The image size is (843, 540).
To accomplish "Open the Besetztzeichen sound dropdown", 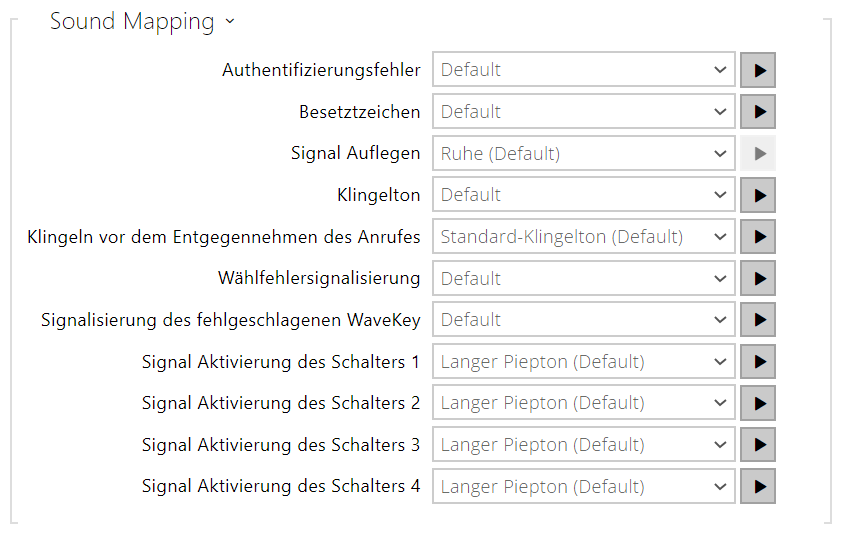I will pos(583,111).
